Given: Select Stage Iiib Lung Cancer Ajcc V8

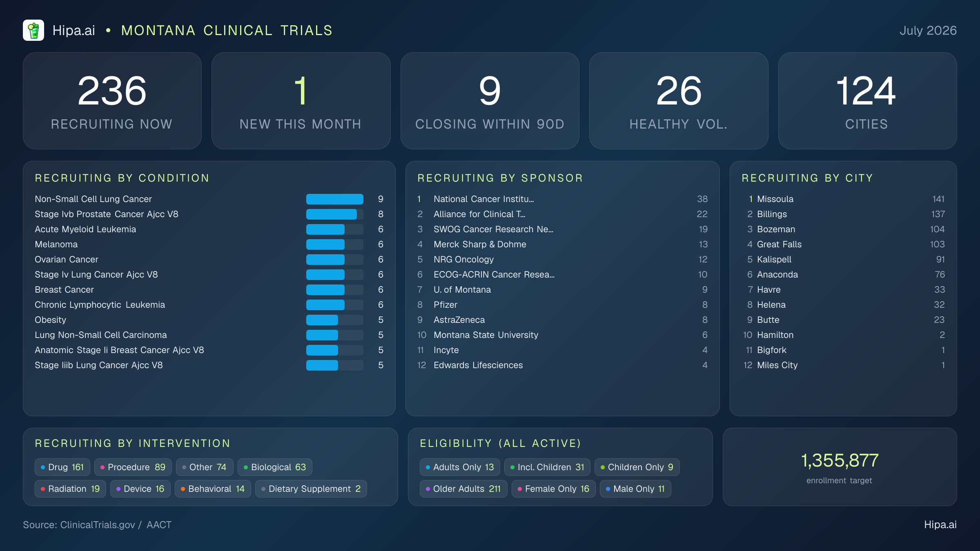Looking at the screenshot, I should pos(209,365).
